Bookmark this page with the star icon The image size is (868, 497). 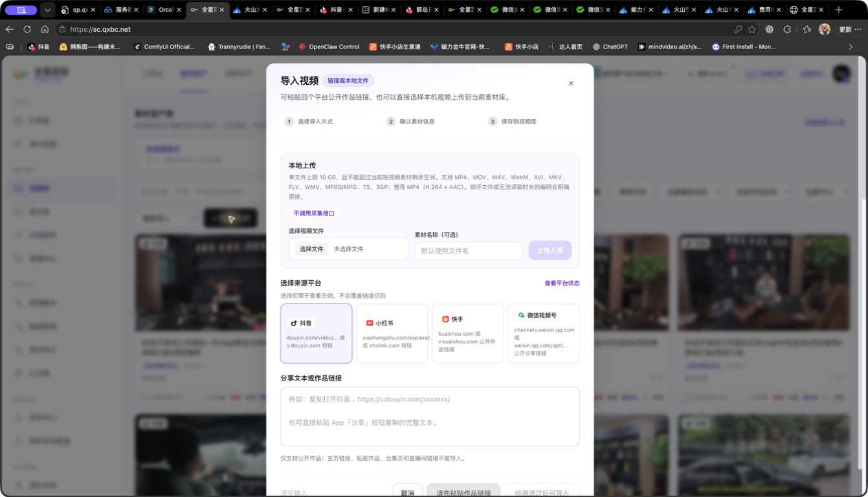pyautogui.click(x=752, y=29)
